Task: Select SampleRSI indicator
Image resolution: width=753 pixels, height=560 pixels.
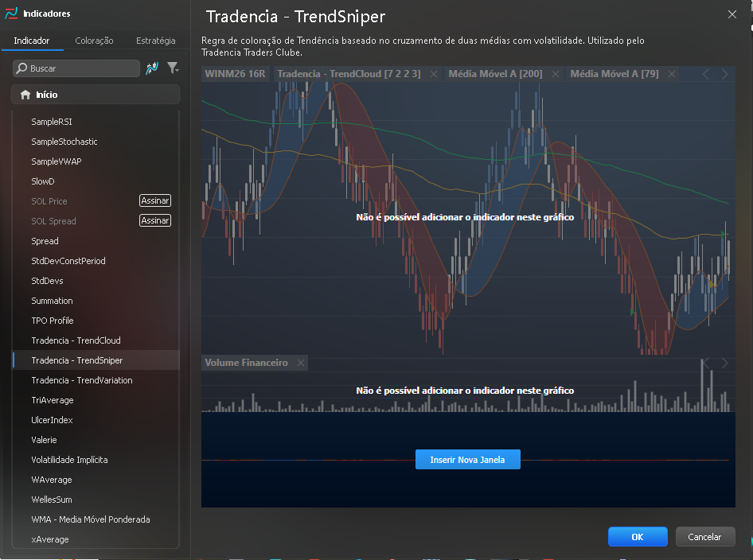Action: (x=96, y=122)
